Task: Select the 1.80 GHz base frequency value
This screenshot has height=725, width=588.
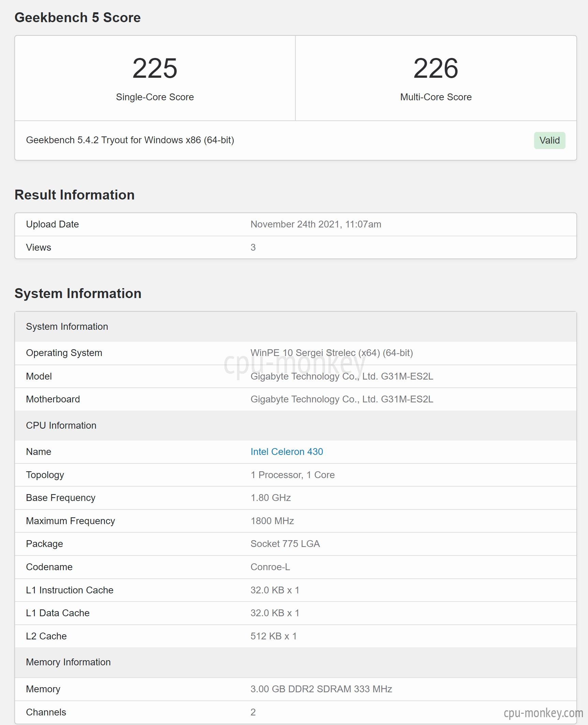Action: (271, 498)
